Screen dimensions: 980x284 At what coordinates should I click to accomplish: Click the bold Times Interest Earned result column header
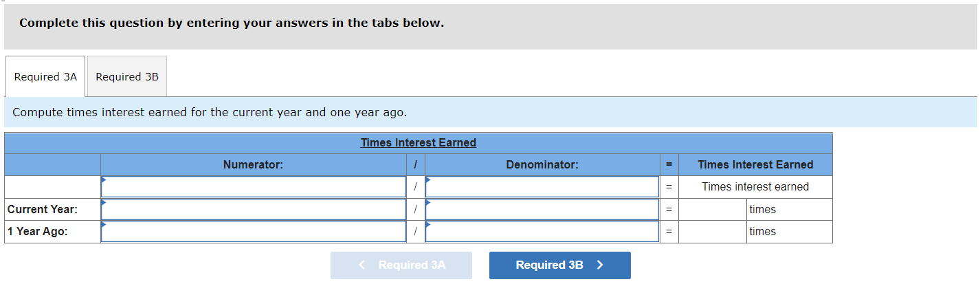coord(755,165)
